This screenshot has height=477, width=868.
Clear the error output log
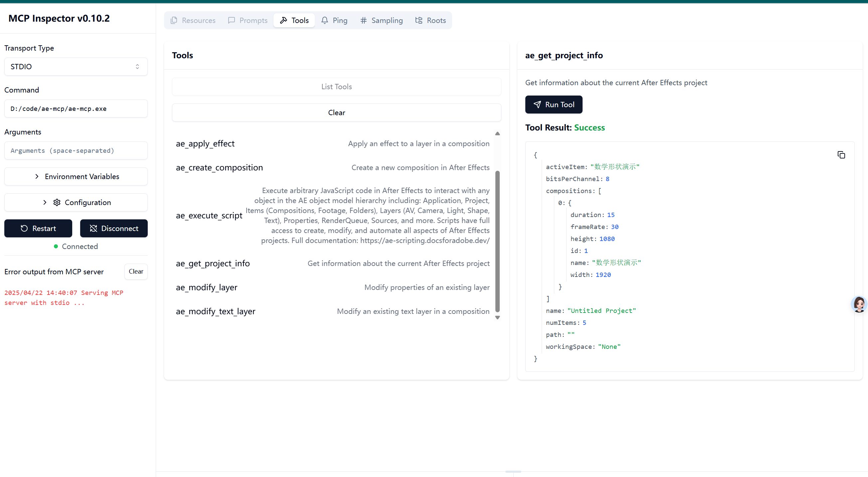pos(136,271)
